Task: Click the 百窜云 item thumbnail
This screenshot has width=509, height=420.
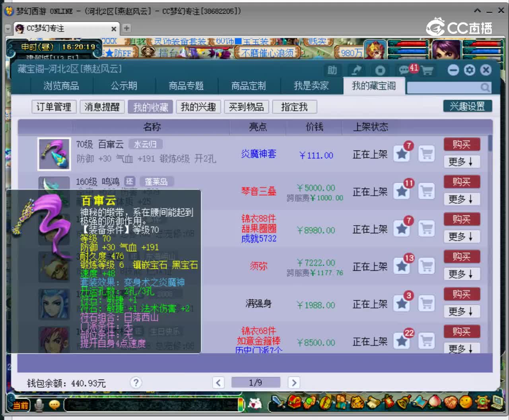Action: point(54,154)
